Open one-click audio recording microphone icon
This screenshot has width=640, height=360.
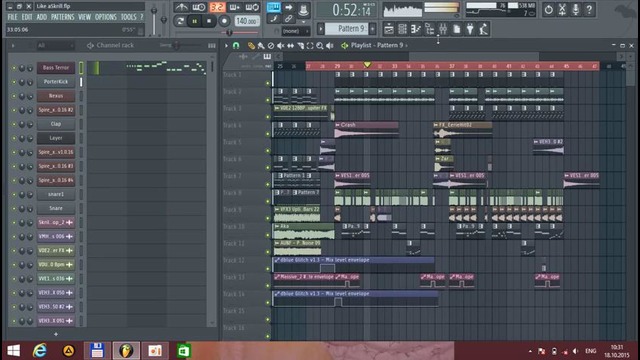[x=576, y=9]
